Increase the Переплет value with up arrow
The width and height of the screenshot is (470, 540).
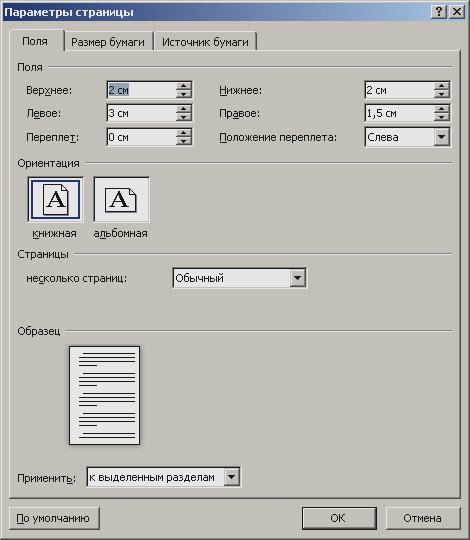tap(184, 133)
